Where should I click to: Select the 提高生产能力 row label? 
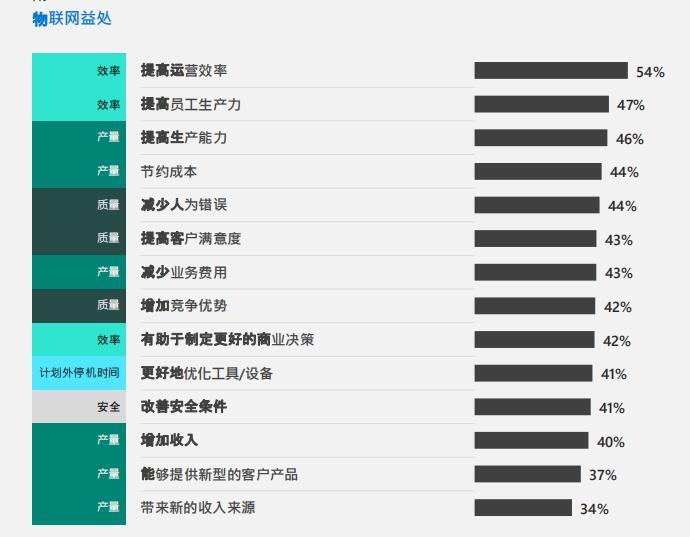pos(183,137)
